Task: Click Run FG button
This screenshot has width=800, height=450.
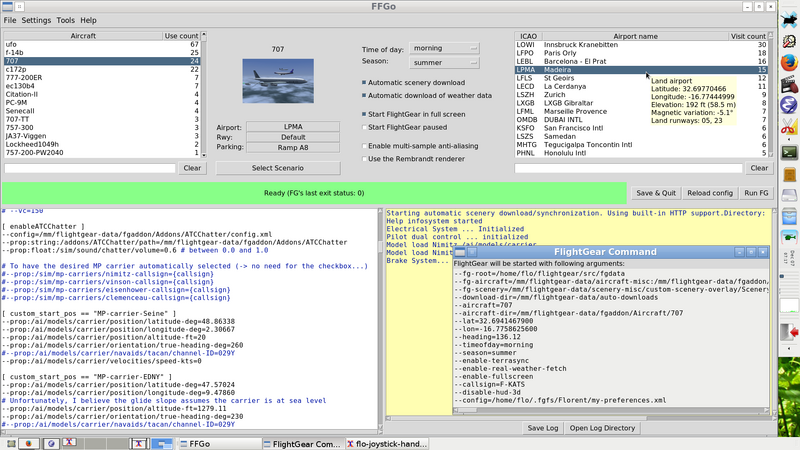Action: click(x=756, y=193)
